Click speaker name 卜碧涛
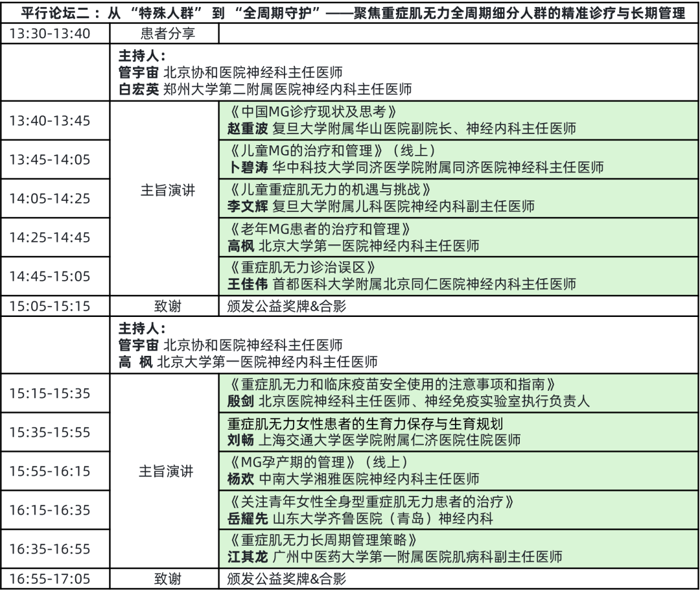This screenshot has height=595, width=700. click(248, 167)
